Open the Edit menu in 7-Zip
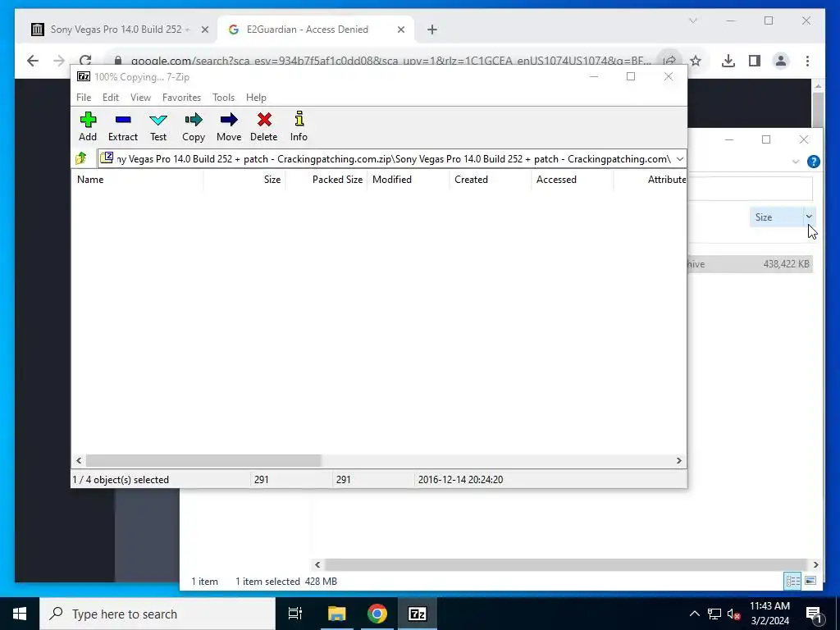Screen dimensions: 840x630 pos(111,98)
